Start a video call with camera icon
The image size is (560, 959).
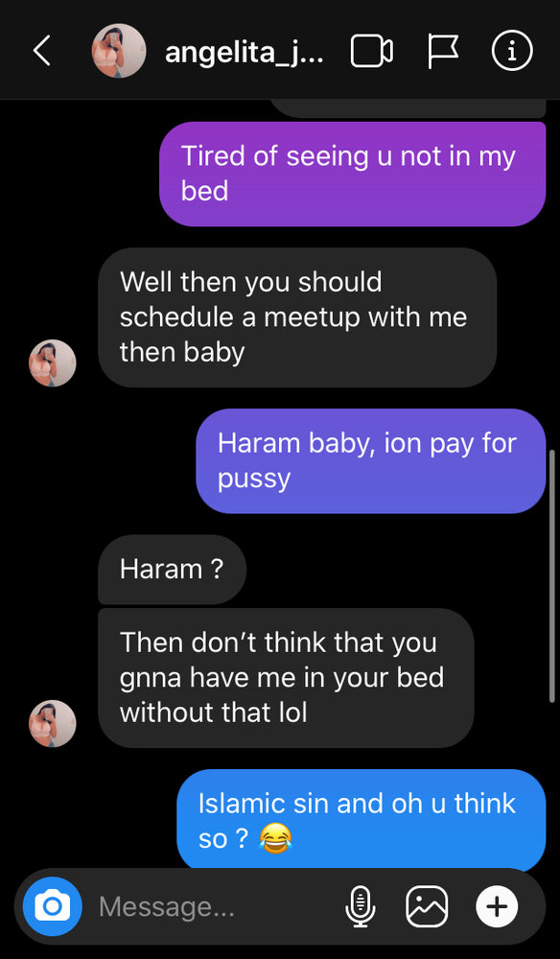point(372,51)
